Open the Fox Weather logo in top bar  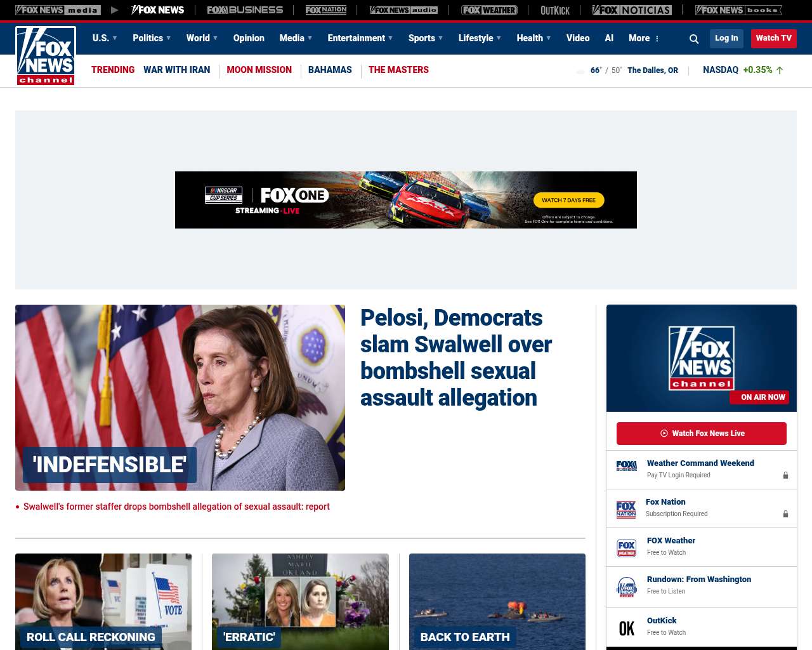pyautogui.click(x=489, y=10)
